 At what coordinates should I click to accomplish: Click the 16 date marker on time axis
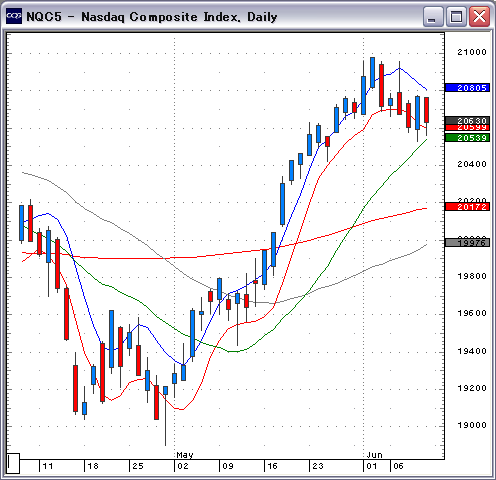[x=272, y=466]
